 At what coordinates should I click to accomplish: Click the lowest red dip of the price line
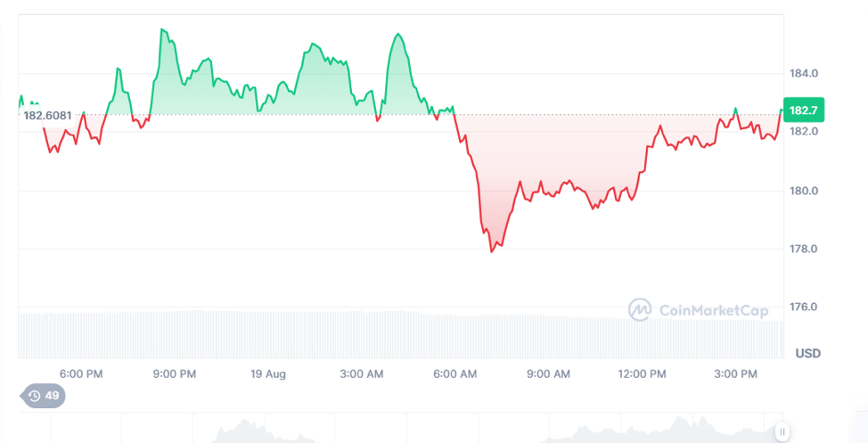click(x=491, y=251)
